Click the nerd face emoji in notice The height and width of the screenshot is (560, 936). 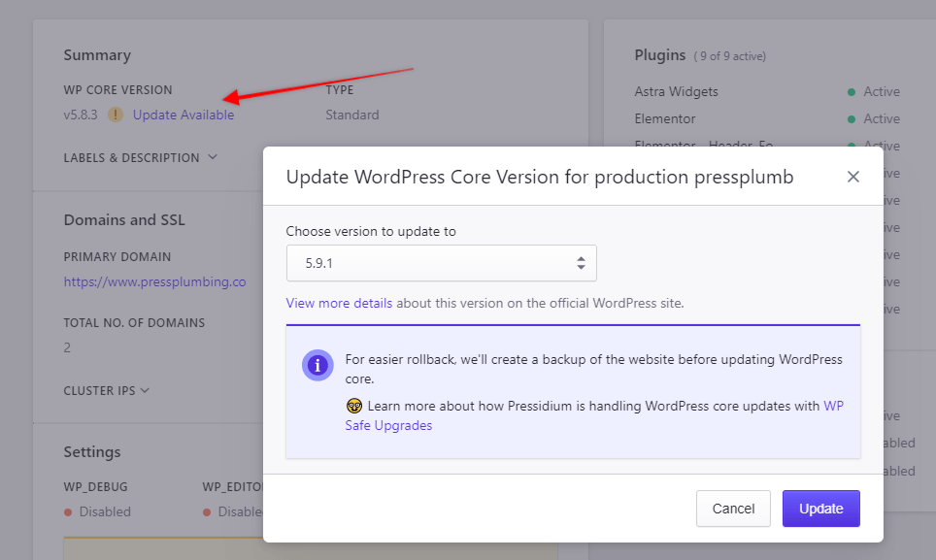point(353,407)
